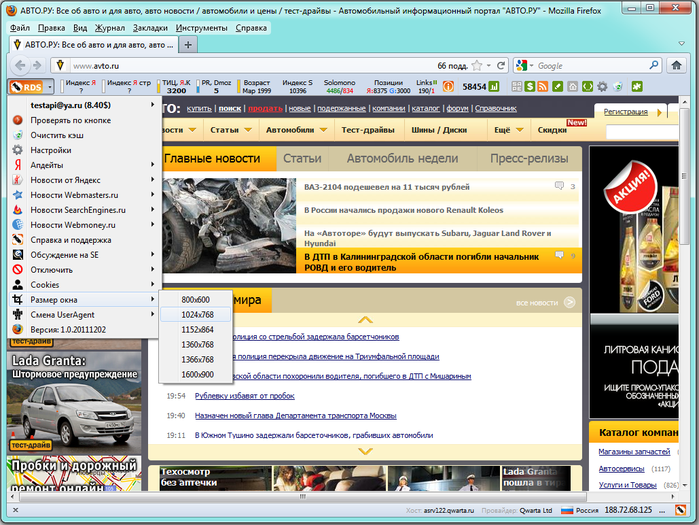
Task: Click the Магазины запчастей catalog link
Action: [x=634, y=451]
